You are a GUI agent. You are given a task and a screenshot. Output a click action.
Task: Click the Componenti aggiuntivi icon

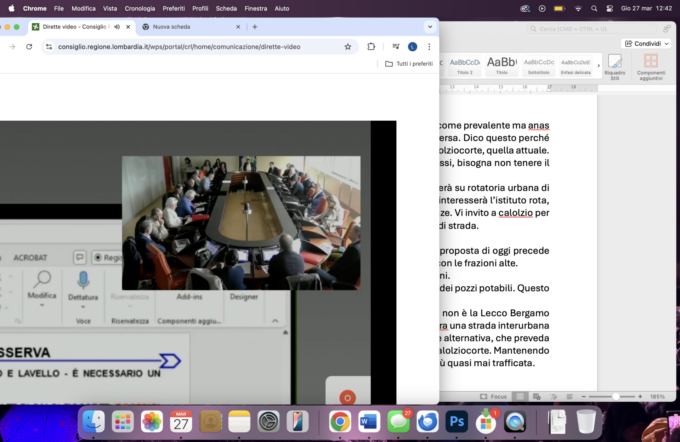coord(651,65)
